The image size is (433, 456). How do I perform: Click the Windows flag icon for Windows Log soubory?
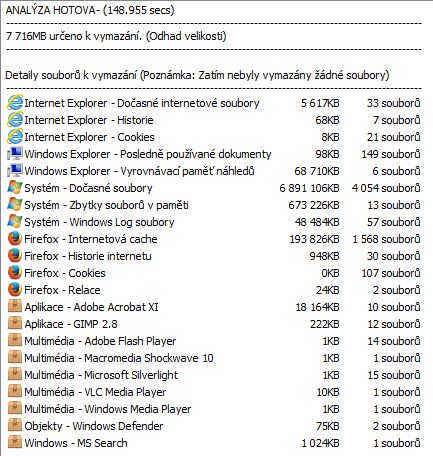coord(15,222)
